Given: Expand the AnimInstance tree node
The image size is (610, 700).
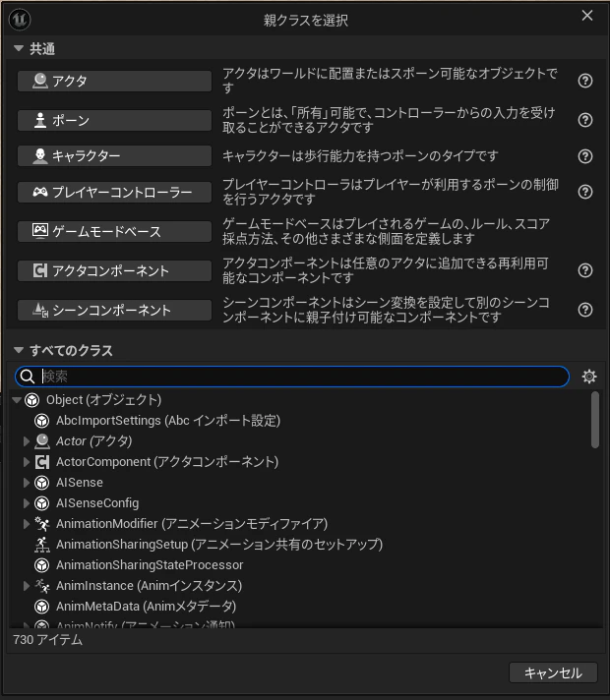Looking at the screenshot, I should tap(27, 586).
